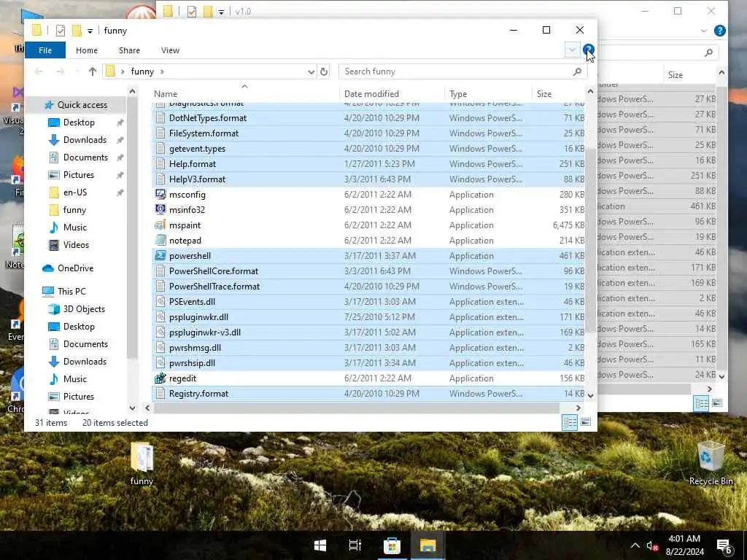Viewport: 747px width, 560px height.
Task: Click the PSEvents.dll file icon
Action: (160, 301)
